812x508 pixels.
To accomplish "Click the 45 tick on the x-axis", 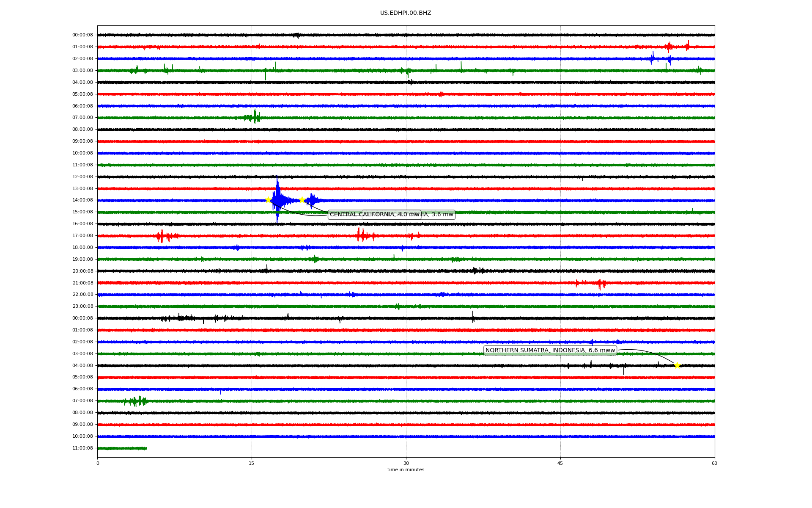I will (x=560, y=463).
